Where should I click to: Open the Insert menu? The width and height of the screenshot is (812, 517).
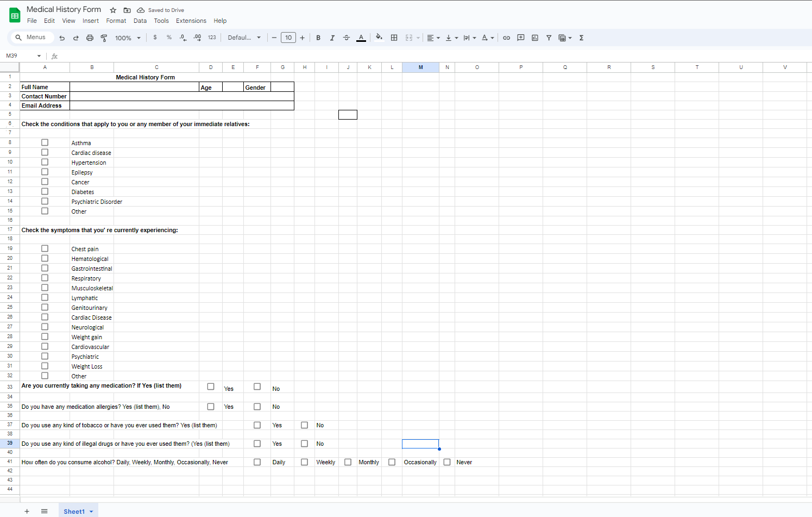(91, 21)
